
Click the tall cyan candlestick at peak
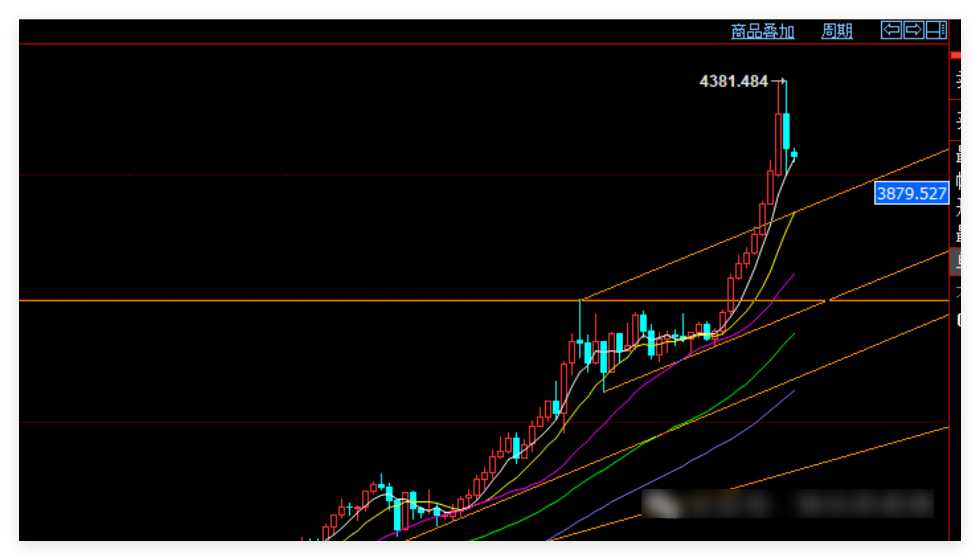click(786, 131)
